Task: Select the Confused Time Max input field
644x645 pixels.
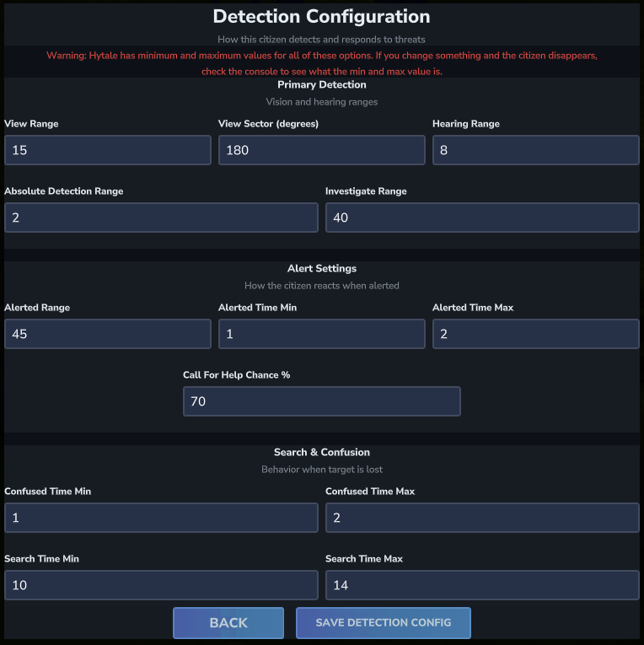Action: click(x=482, y=518)
